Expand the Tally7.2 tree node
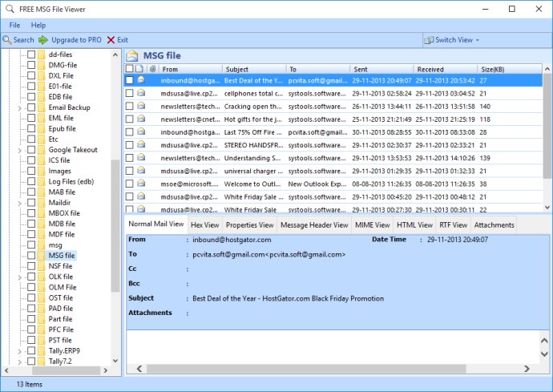 click(19, 362)
